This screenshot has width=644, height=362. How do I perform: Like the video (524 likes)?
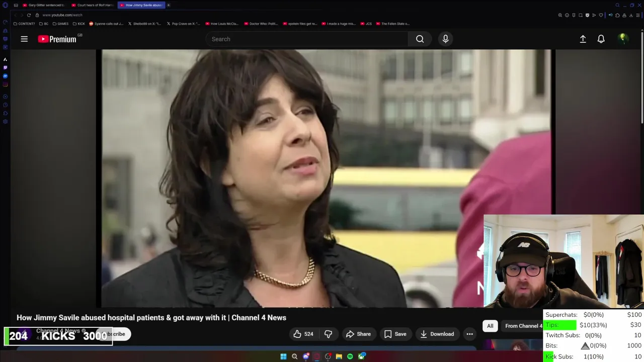[303, 334]
